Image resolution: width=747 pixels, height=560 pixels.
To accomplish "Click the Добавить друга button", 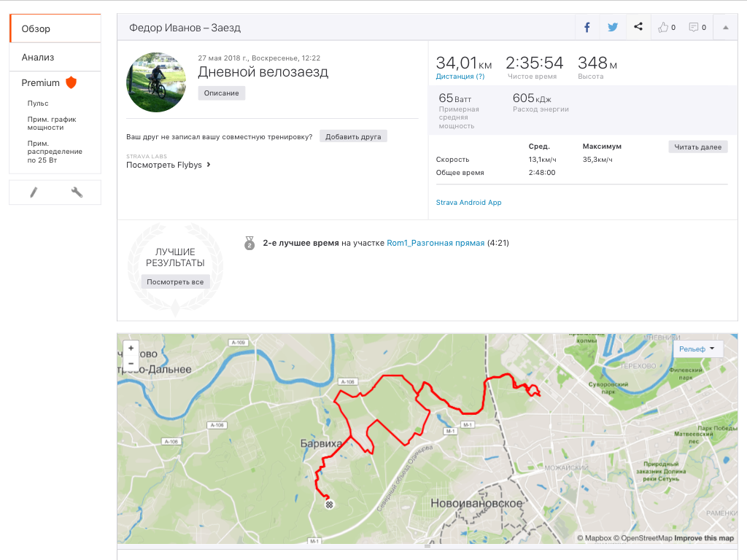I will click(353, 136).
